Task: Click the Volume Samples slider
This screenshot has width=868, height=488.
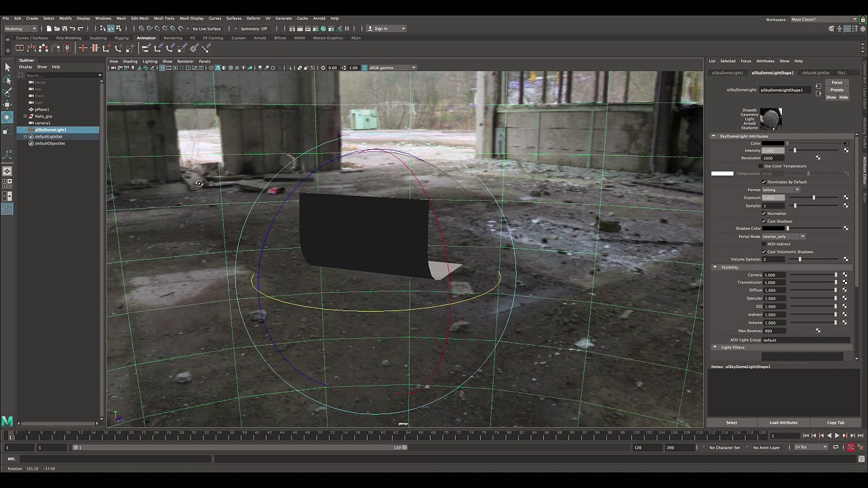Action: pos(814,259)
